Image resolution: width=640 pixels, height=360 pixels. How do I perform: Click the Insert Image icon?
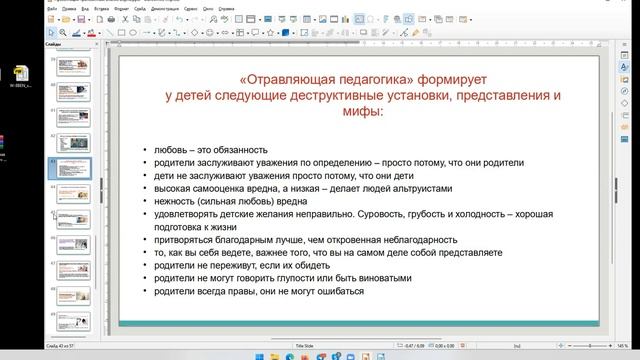[x=322, y=19]
